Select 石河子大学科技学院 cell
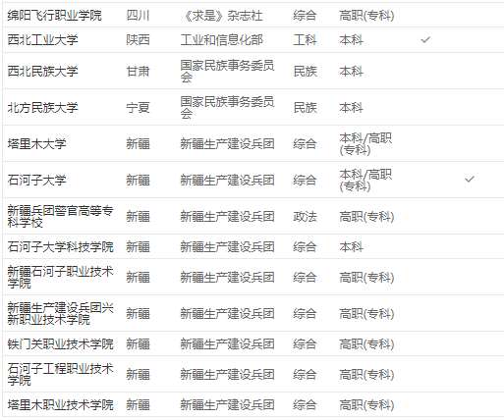The image size is (504, 420). click(x=60, y=246)
